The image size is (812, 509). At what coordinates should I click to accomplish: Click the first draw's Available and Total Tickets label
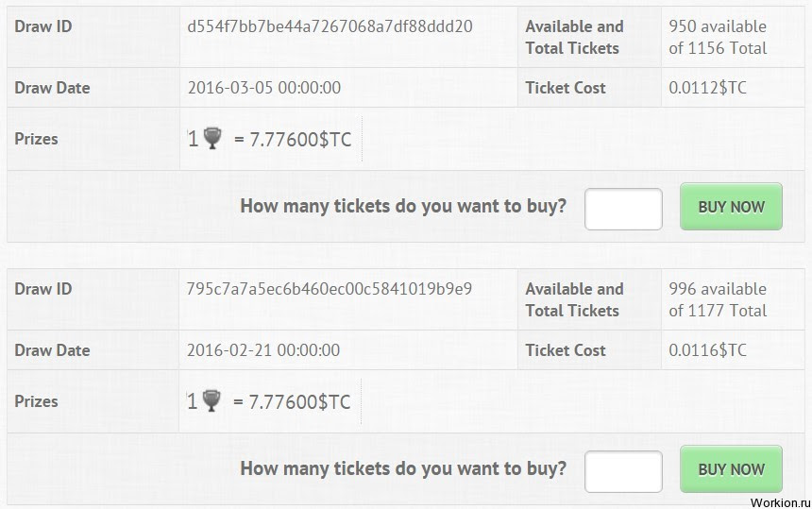(574, 37)
